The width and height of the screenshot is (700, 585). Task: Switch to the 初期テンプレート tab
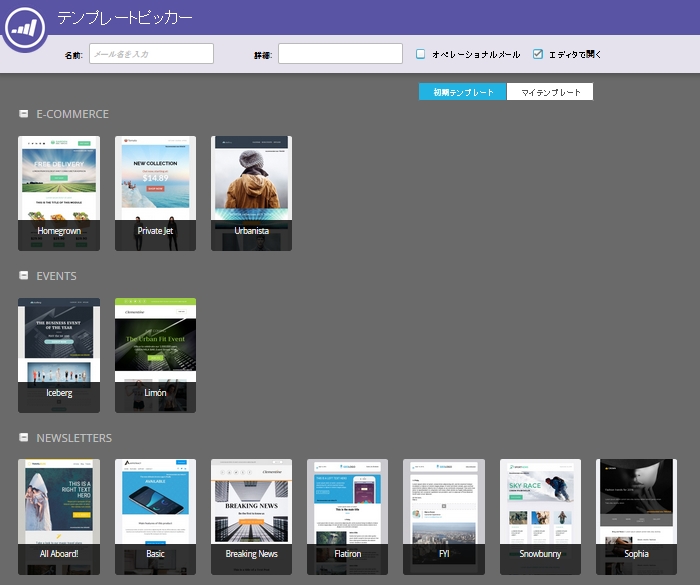click(462, 92)
